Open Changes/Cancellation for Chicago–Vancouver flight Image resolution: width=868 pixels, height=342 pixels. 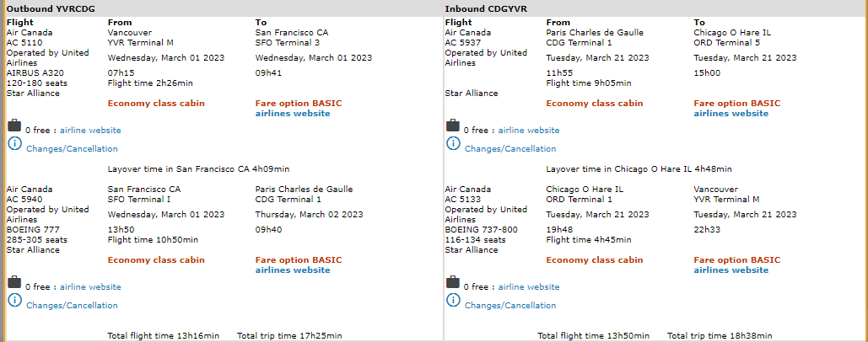coord(510,306)
